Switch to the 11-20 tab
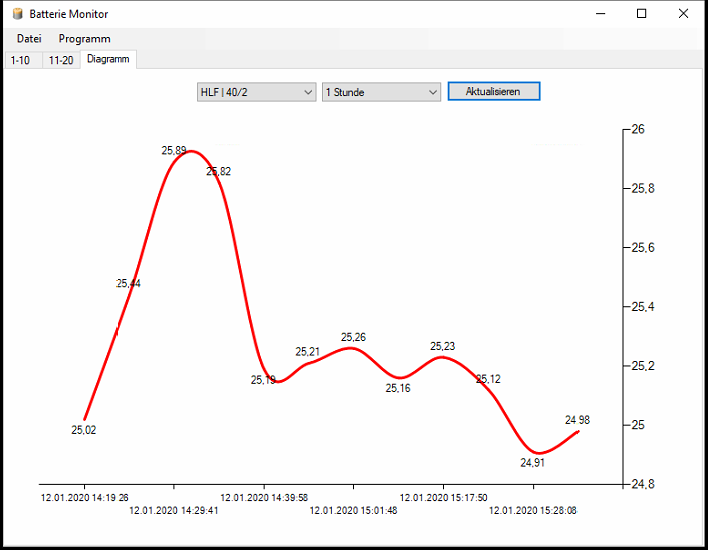Viewport: 708px width, 550px height. coord(61,60)
